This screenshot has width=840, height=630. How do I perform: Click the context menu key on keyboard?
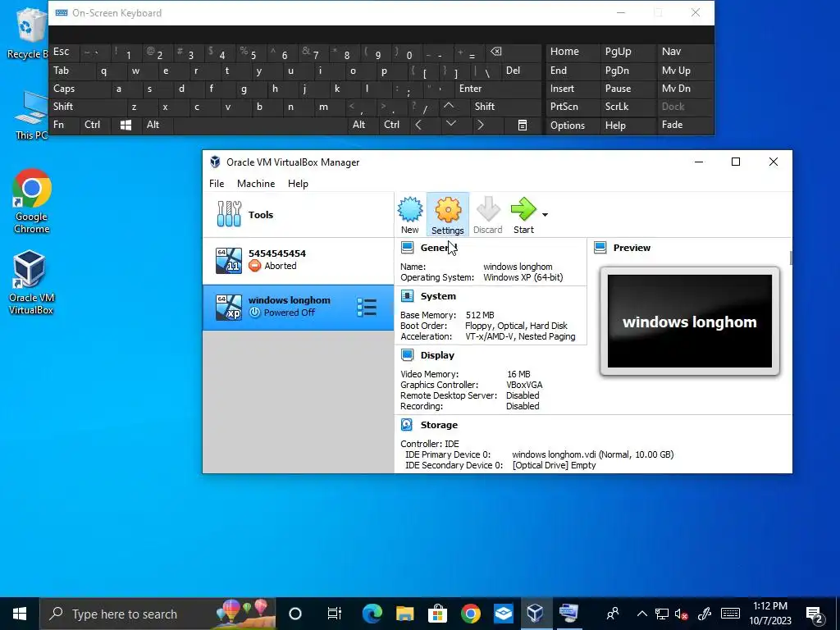coord(523,125)
